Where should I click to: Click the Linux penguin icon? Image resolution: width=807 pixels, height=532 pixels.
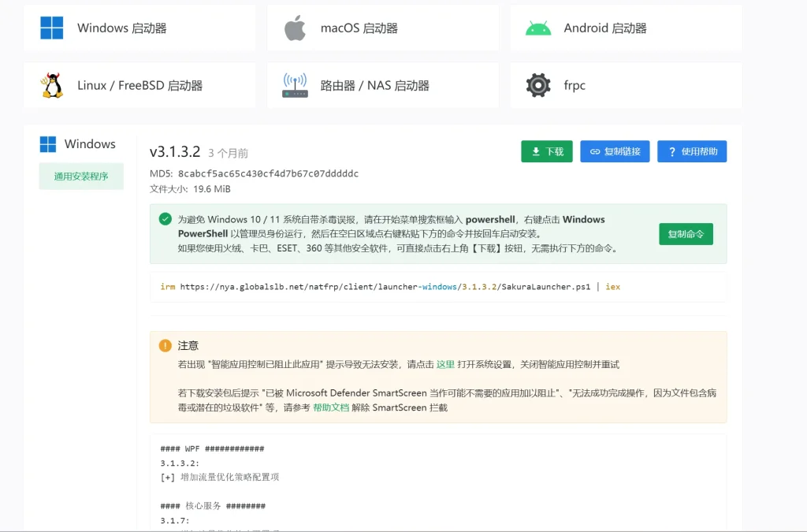(52, 85)
